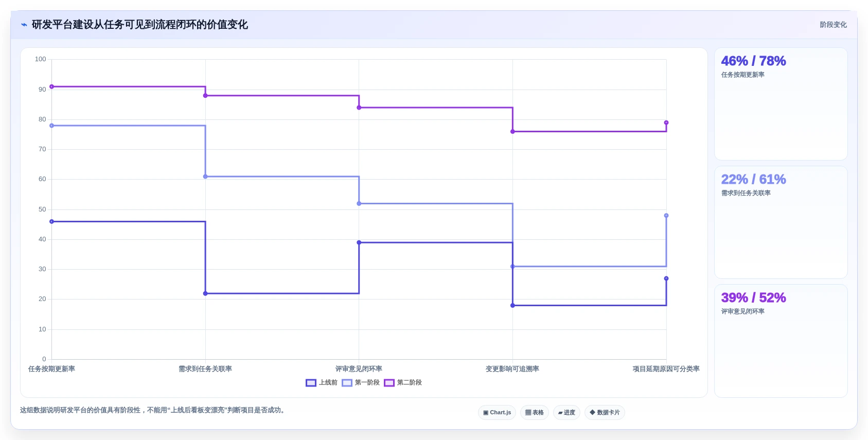
Task: Click the 评审意见闭环率 x-axis label
Action: point(359,369)
